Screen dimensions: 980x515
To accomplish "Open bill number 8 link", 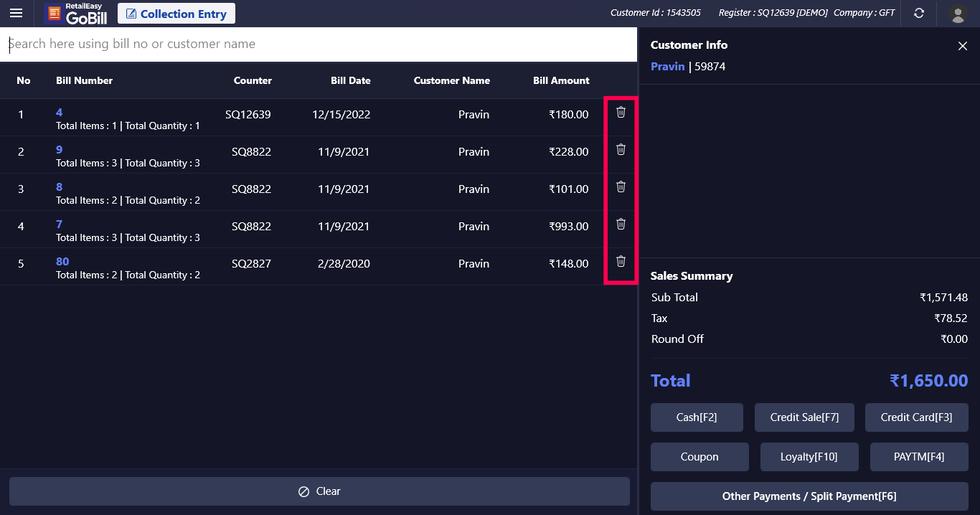I will (x=60, y=186).
